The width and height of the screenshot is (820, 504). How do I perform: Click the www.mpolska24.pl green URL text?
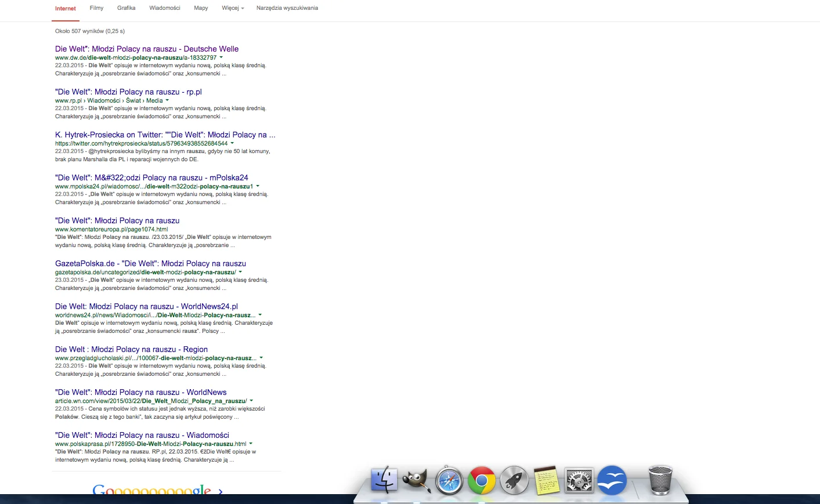click(x=154, y=186)
